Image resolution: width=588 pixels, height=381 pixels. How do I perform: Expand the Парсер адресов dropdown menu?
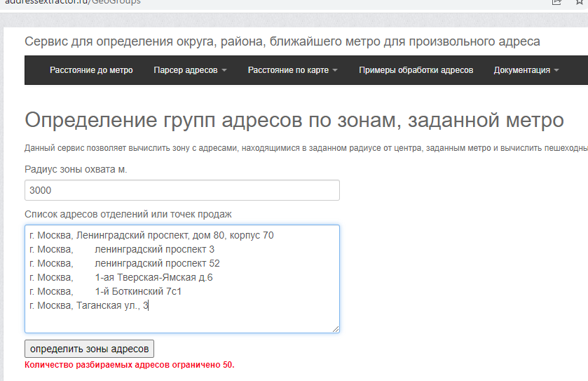pos(190,70)
